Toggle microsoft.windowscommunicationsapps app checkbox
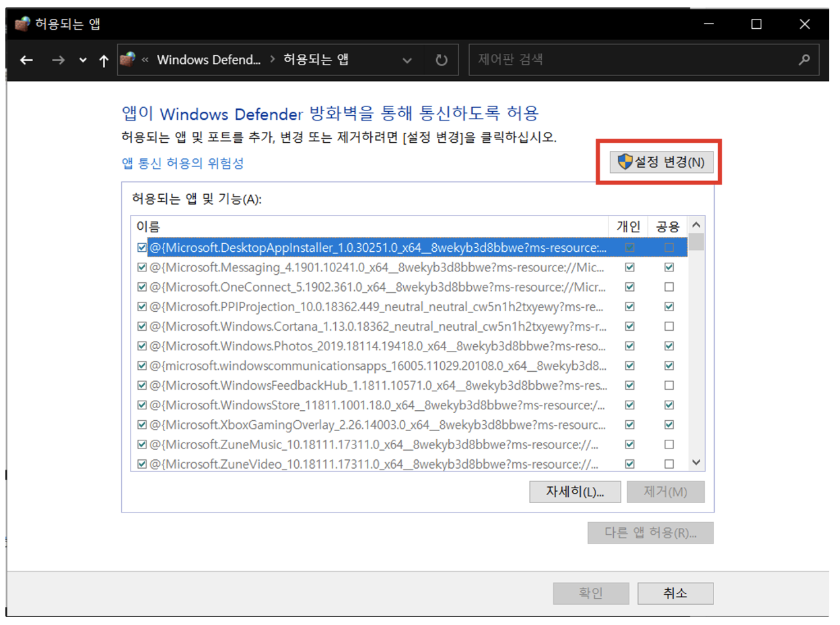 [141, 366]
